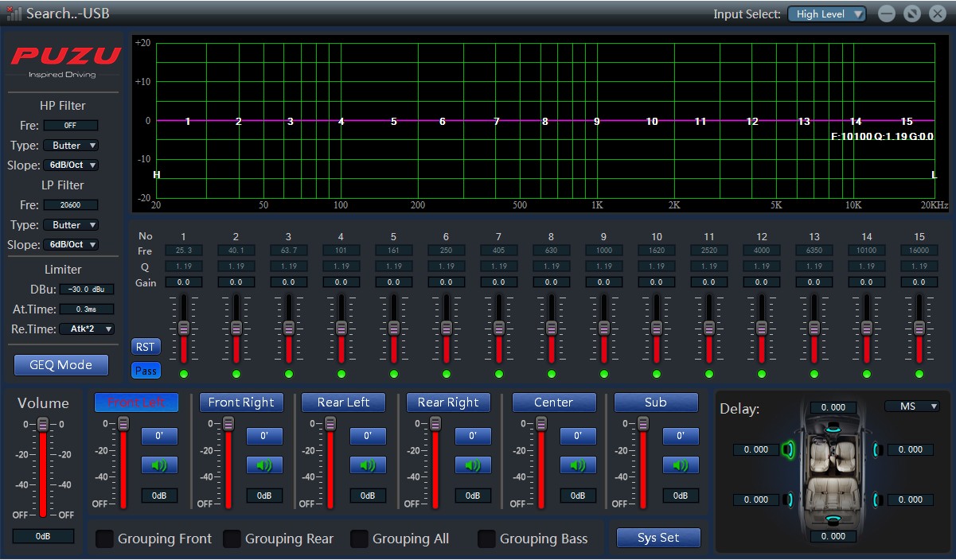
Task: Select the Rear Right channel tab
Action: pyautogui.click(x=448, y=402)
